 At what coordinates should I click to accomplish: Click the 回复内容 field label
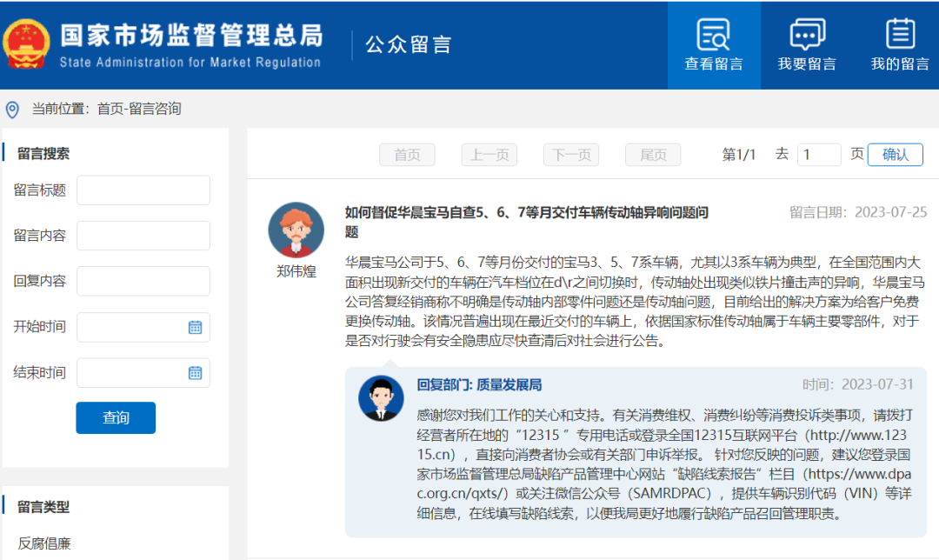click(x=39, y=281)
